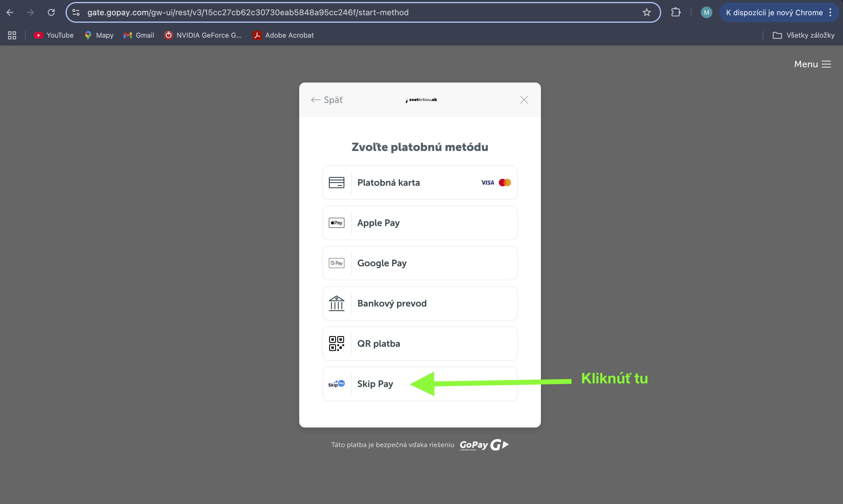Bookmark page with star icon
Screen dimensions: 843x504
tap(646, 13)
